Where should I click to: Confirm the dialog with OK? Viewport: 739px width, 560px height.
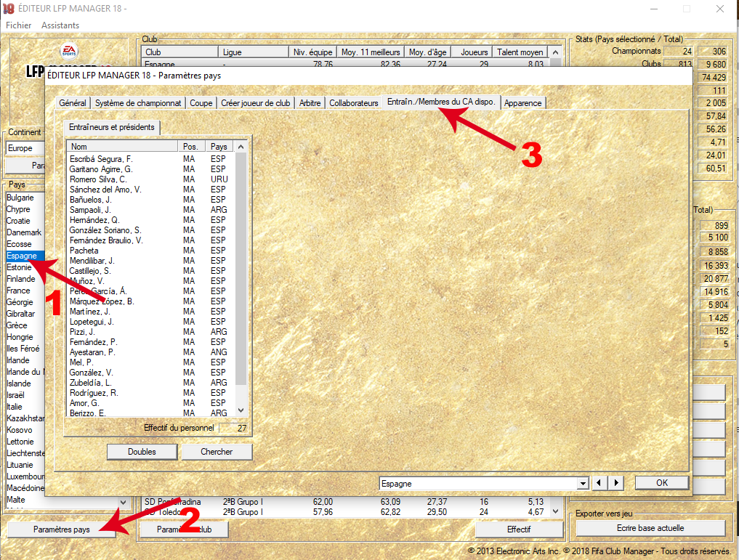(x=662, y=483)
